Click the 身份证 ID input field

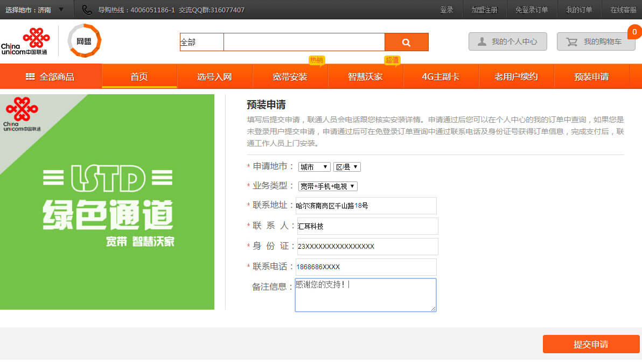(368, 247)
